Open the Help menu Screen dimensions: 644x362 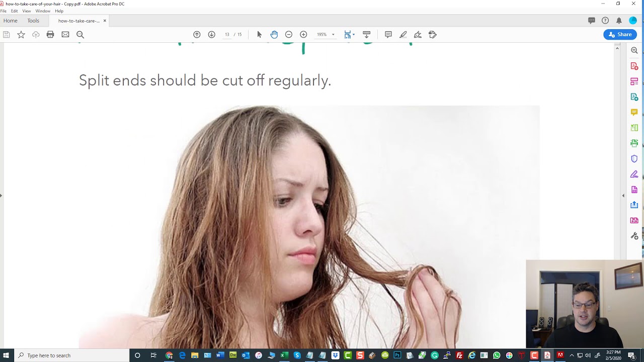pyautogui.click(x=59, y=11)
